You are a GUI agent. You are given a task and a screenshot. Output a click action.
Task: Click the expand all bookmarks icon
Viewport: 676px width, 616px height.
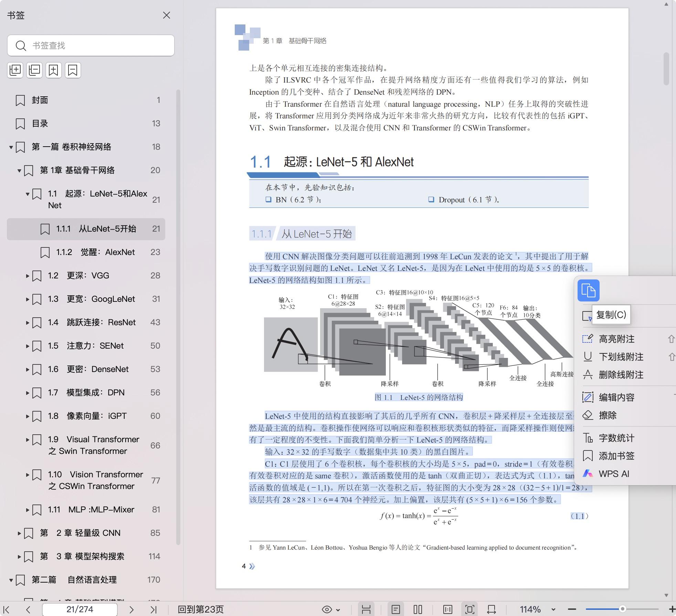tap(15, 70)
